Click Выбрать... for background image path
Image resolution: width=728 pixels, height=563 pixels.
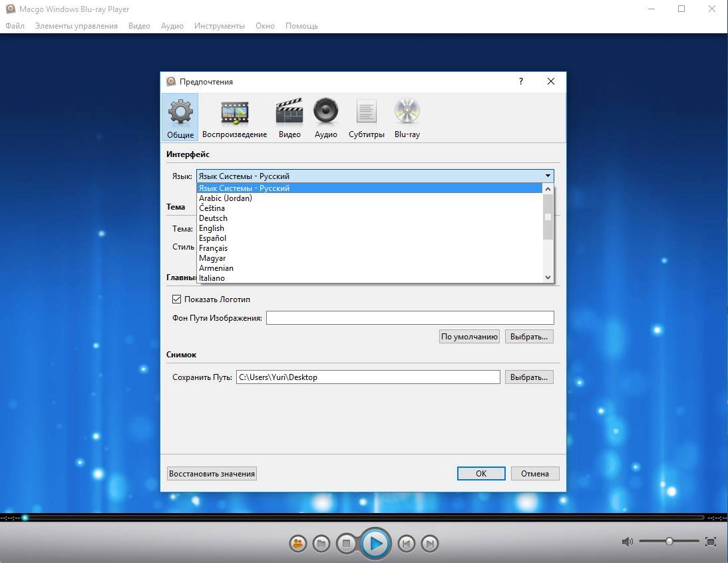tap(529, 337)
